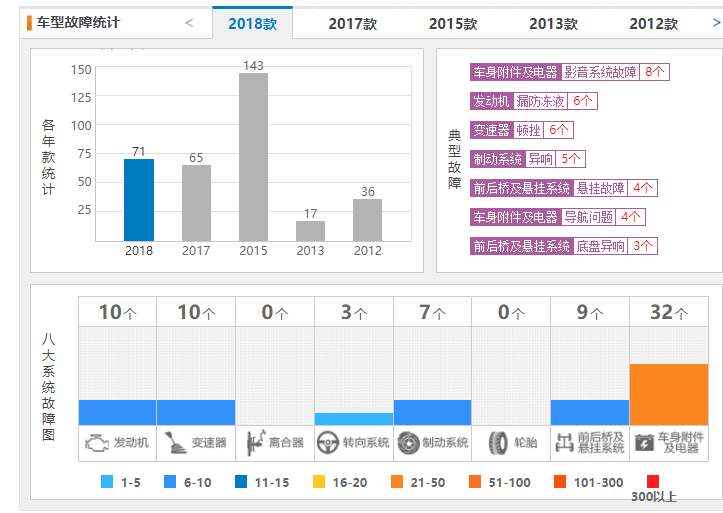The height and width of the screenshot is (513, 723).
Task: Click the 11-15 legend color swatch
Action: pos(241,482)
